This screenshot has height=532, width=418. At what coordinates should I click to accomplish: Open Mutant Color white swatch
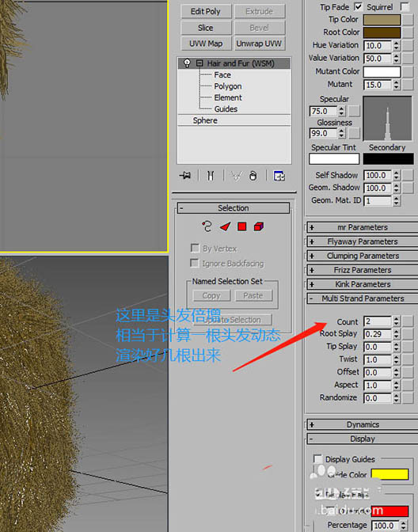(382, 71)
